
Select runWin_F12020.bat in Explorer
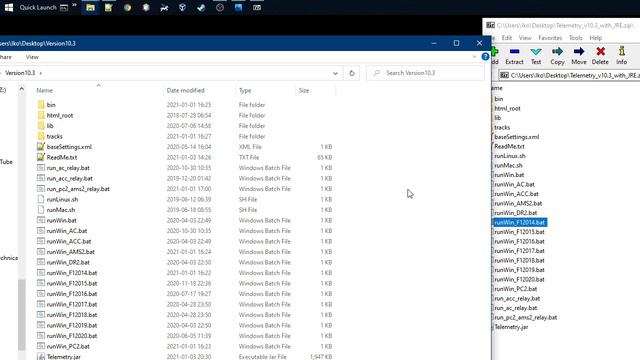(72, 336)
